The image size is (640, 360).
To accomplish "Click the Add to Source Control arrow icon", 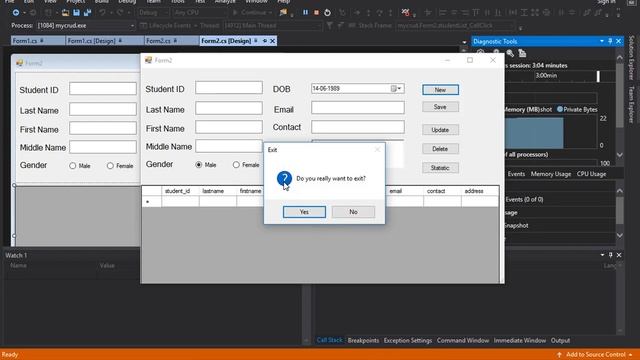I will [559, 354].
